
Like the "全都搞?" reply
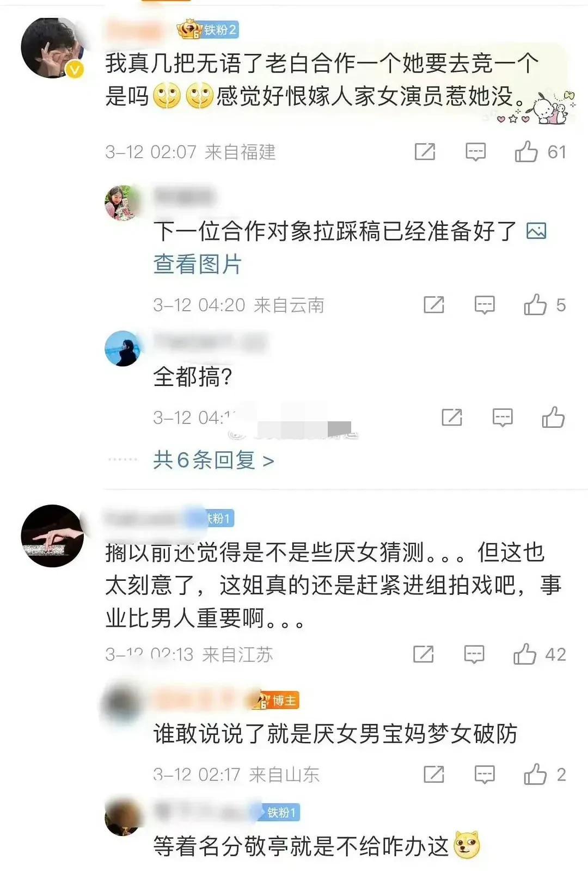(553, 417)
